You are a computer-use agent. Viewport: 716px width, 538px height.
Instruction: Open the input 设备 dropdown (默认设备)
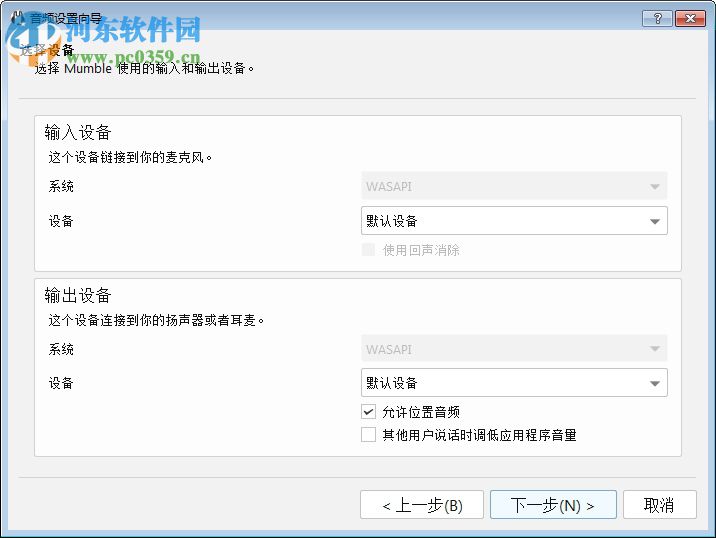pyautogui.click(x=514, y=221)
